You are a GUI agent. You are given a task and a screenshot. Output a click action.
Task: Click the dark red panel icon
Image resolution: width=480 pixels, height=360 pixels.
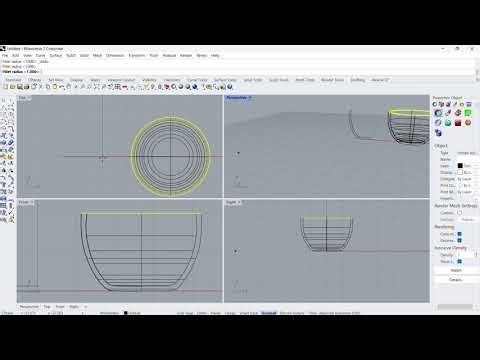pyautogui.click(x=458, y=123)
